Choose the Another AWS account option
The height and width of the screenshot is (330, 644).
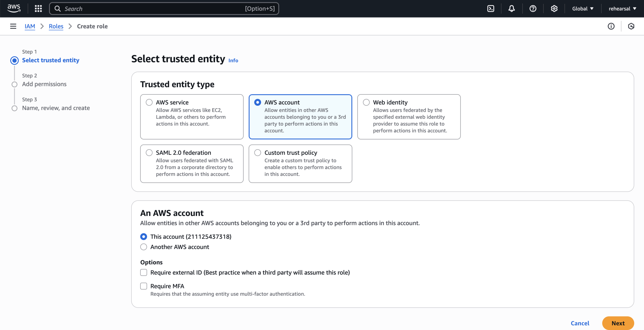(x=144, y=247)
